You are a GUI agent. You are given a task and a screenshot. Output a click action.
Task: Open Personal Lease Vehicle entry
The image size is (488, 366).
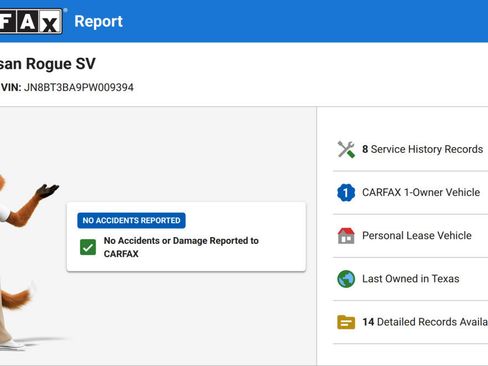(411, 236)
